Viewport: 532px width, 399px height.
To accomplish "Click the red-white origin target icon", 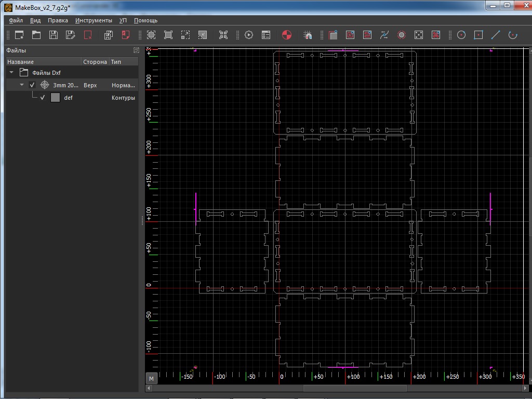I will pos(286,35).
